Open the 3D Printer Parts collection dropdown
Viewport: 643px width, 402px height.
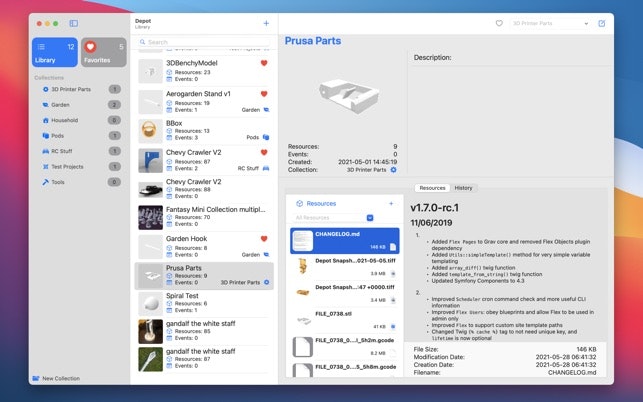click(x=550, y=23)
